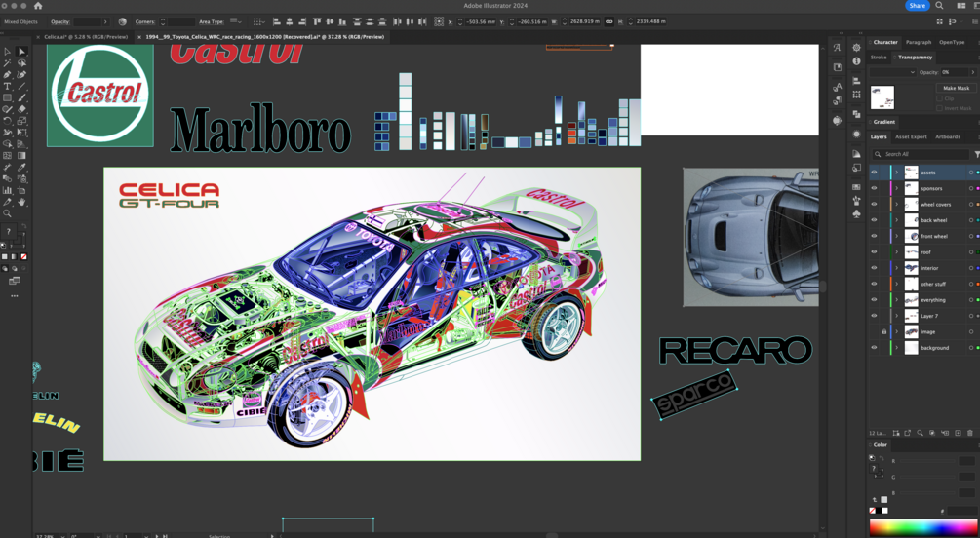
Task: Select the Magic Wand tool
Action: pyautogui.click(x=8, y=63)
